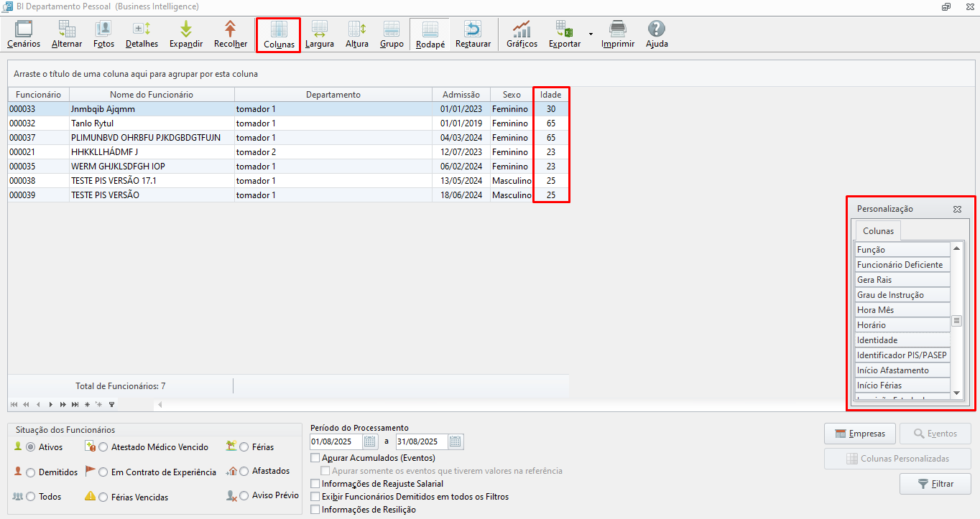Jump to the next page of records
This screenshot has width=980, height=519.
click(63, 405)
